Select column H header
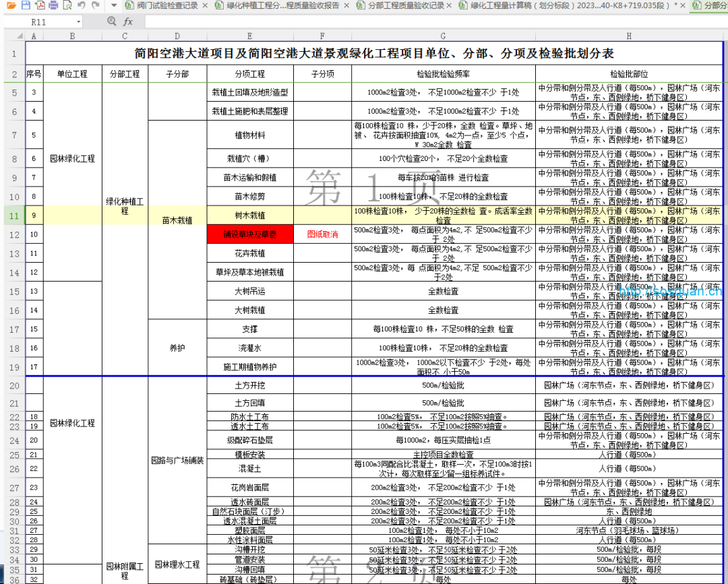728x584 pixels. point(629,36)
